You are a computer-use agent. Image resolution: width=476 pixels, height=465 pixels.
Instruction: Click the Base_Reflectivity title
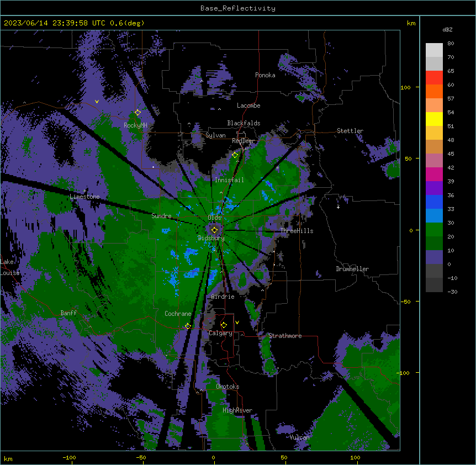point(238,8)
